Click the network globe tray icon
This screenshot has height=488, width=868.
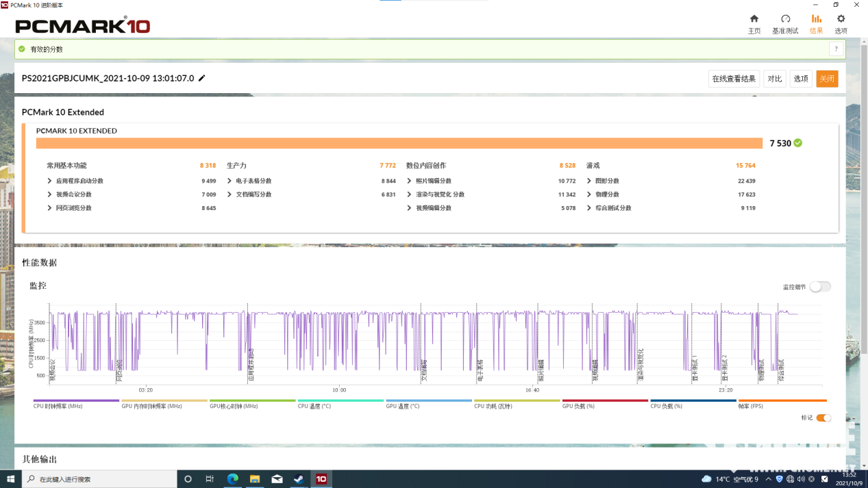(790, 479)
